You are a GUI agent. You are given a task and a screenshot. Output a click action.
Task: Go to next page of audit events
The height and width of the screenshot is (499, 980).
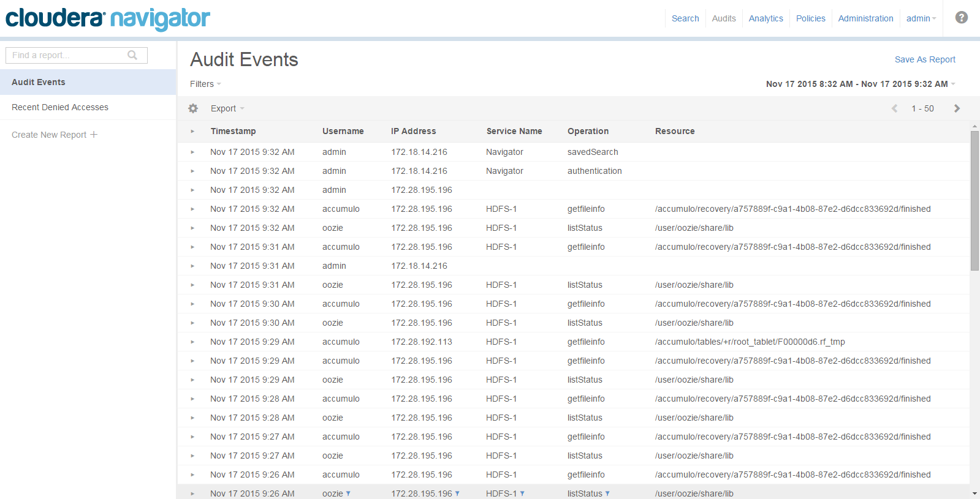(957, 108)
